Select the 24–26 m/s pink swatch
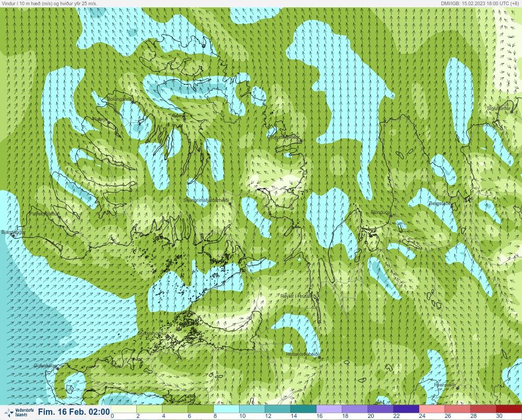 432,409
